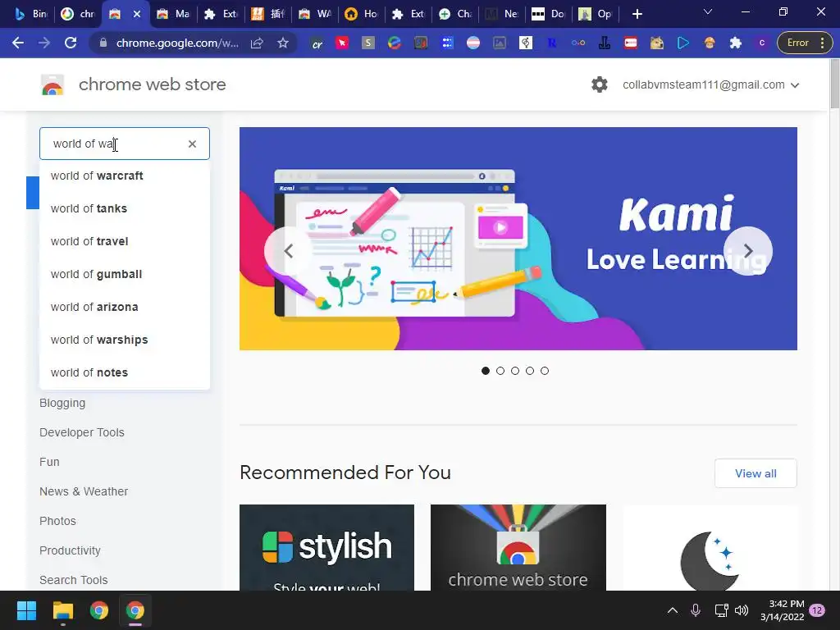840x630 pixels.
Task: Select the fifth carousel dot indicator
Action: click(545, 371)
